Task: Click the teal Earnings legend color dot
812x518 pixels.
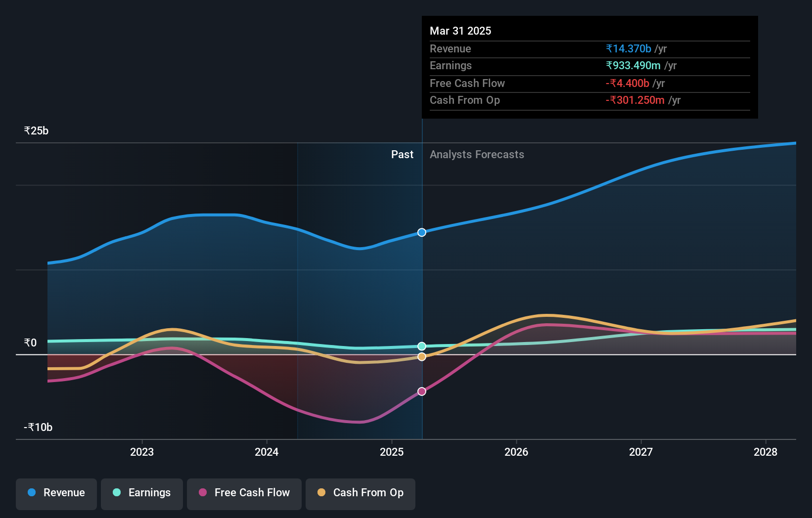Action: (x=117, y=492)
